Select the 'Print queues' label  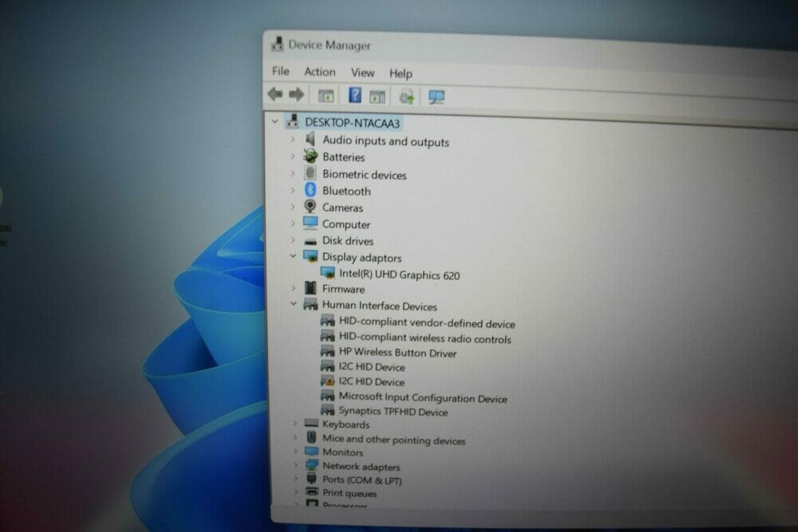pyautogui.click(x=350, y=493)
